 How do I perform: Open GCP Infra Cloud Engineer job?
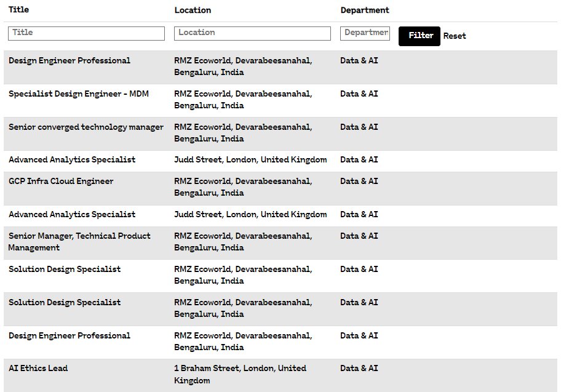pos(61,181)
